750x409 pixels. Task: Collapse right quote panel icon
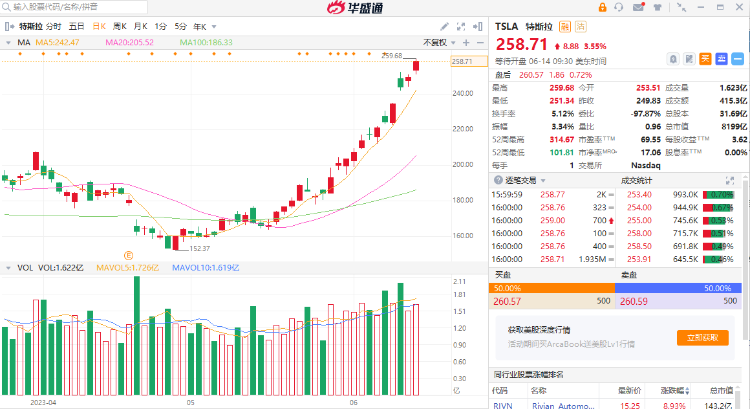click(477, 26)
